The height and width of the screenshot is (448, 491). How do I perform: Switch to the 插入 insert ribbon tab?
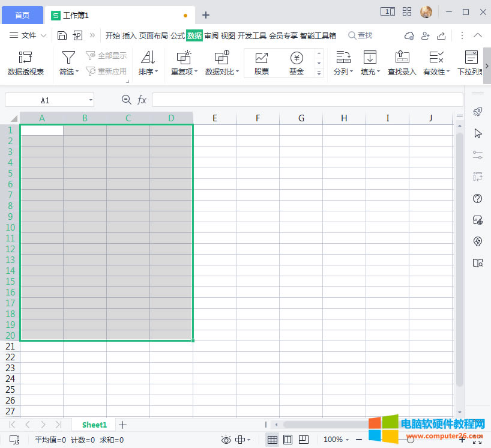click(x=130, y=35)
